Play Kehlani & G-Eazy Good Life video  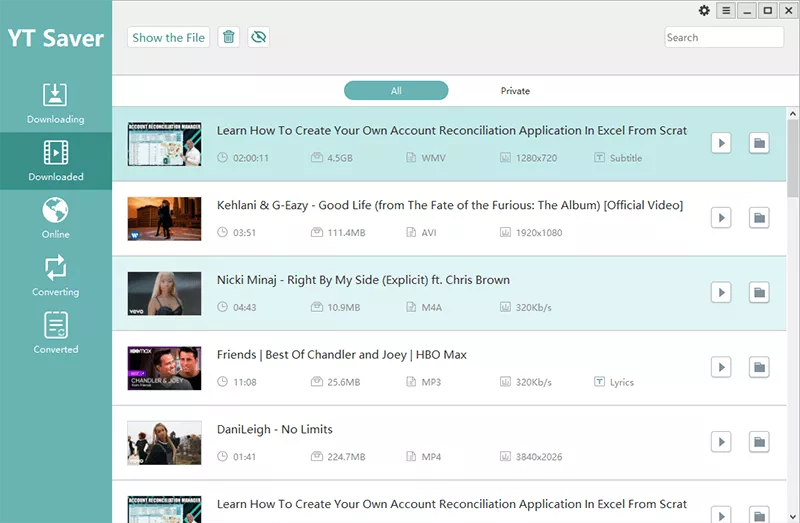[721, 218]
